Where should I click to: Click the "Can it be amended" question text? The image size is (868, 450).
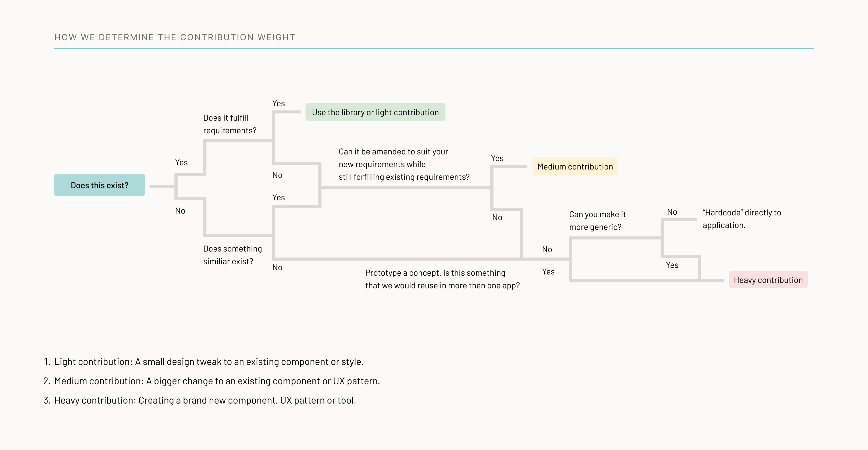pyautogui.click(x=404, y=164)
